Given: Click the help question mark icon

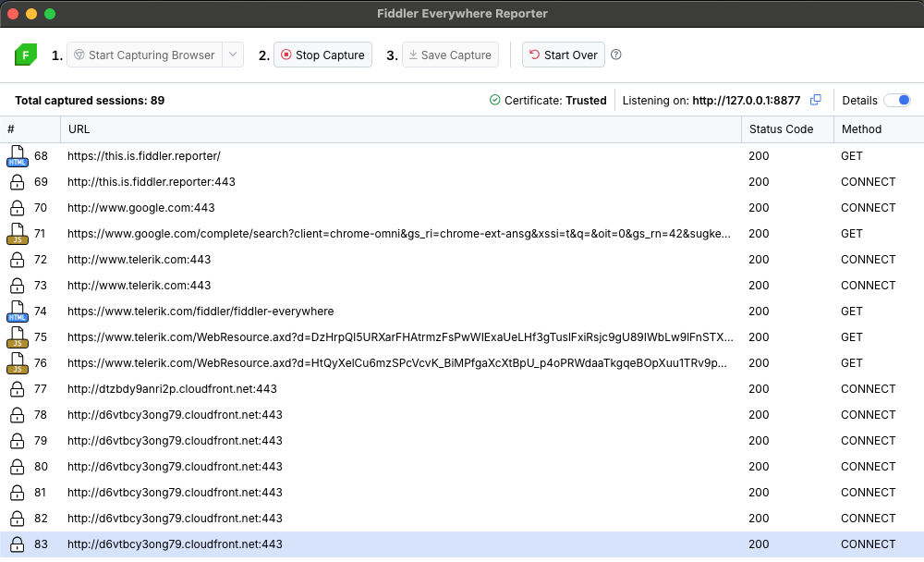Looking at the screenshot, I should pyautogui.click(x=616, y=55).
